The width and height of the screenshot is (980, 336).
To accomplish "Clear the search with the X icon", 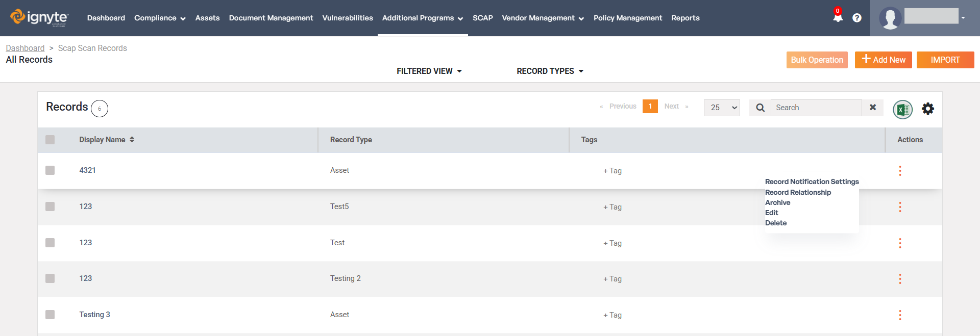I will [873, 108].
